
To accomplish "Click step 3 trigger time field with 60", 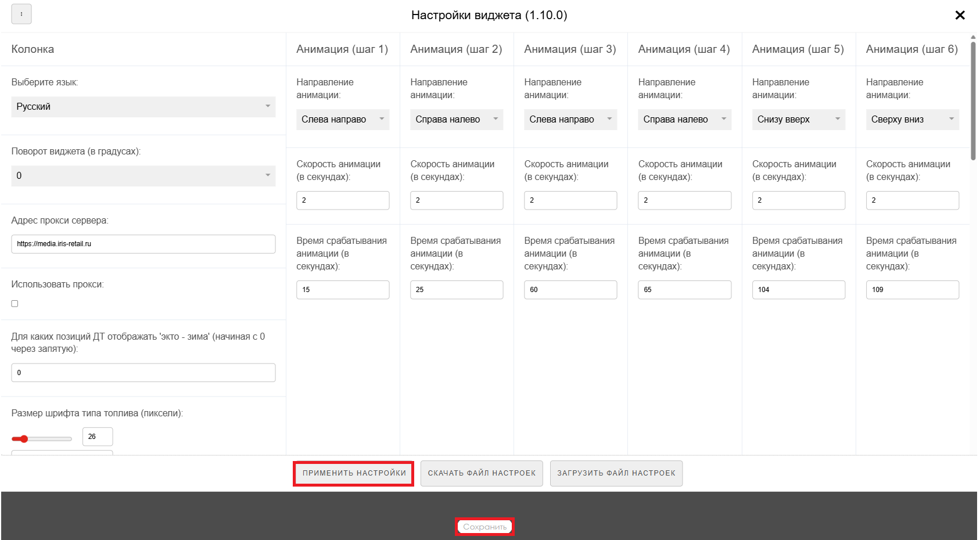I will coord(570,290).
